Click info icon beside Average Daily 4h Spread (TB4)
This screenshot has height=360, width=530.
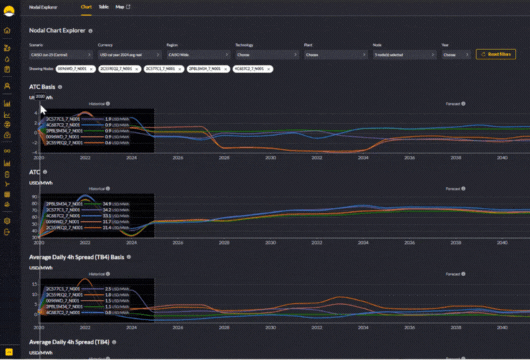coord(114,342)
